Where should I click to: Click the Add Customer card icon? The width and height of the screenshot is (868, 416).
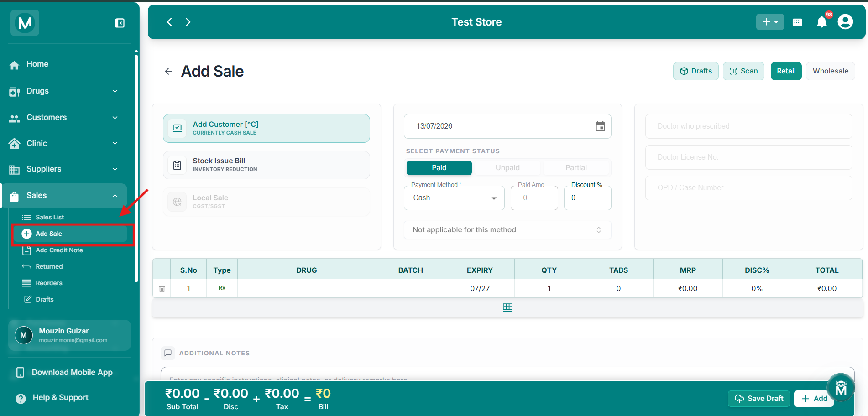pos(178,128)
